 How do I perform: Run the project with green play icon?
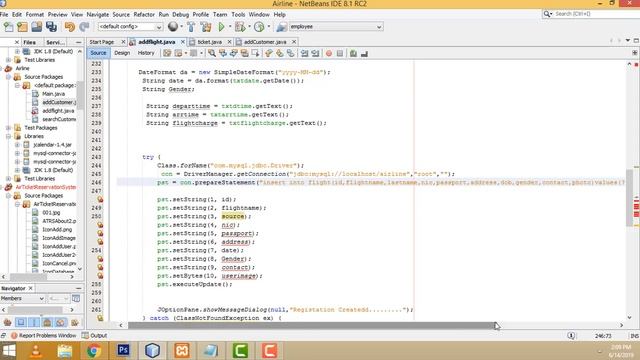tap(221, 27)
